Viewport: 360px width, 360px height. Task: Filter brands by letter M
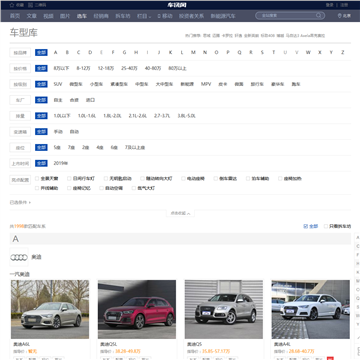point(193,52)
